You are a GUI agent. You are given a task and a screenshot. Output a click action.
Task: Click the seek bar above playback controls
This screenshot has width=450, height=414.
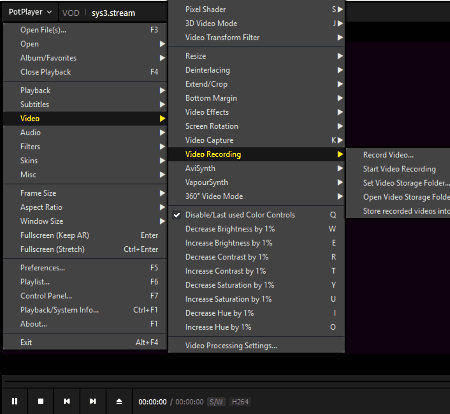227,382
